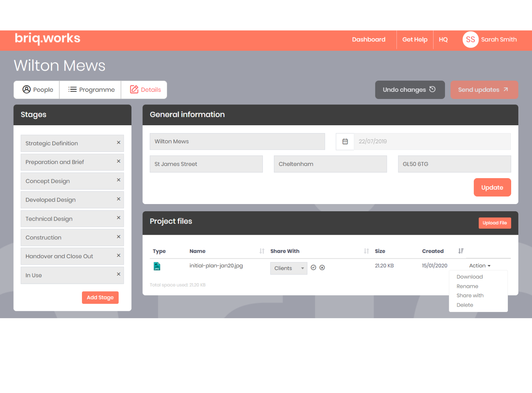Sort files by Name column
Screen dimensions: 532x393
262,251
